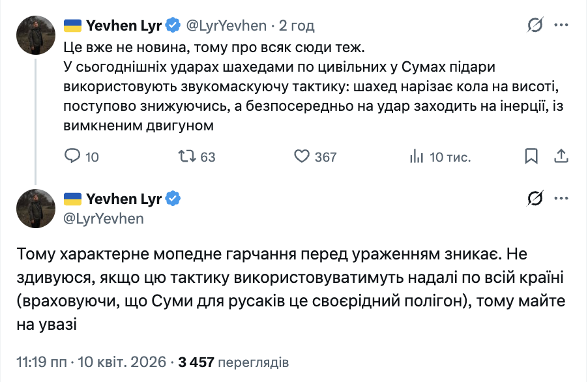
Task: Click the verified badge next to Yevhen Lyr
Action: [173, 25]
